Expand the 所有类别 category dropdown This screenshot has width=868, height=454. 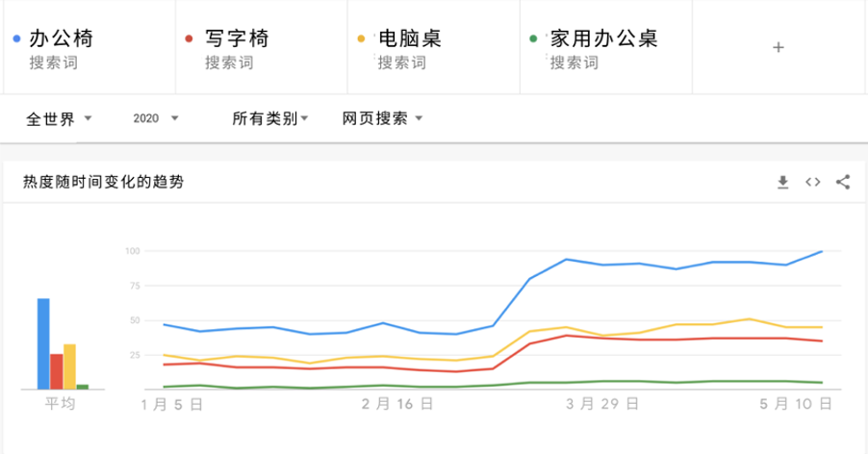click(270, 118)
